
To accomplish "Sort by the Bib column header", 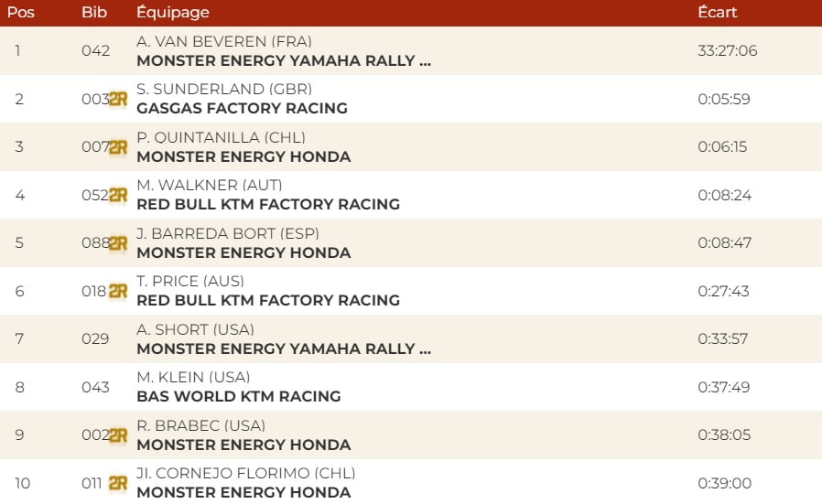I will pyautogui.click(x=93, y=13).
